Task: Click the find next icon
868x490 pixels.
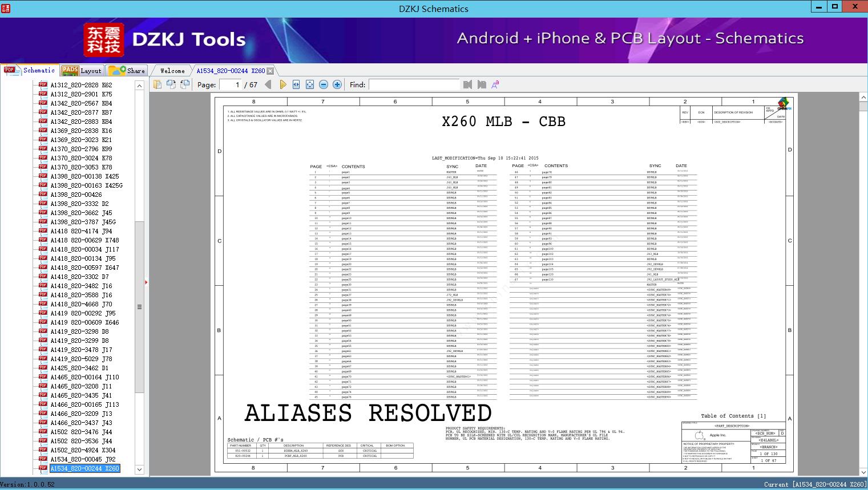Action: 482,84
